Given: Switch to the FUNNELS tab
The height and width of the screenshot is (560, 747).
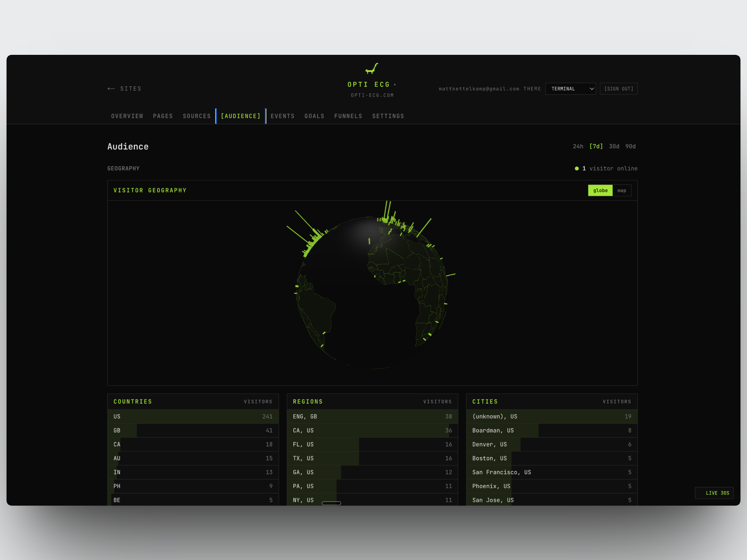Looking at the screenshot, I should pos(348,116).
